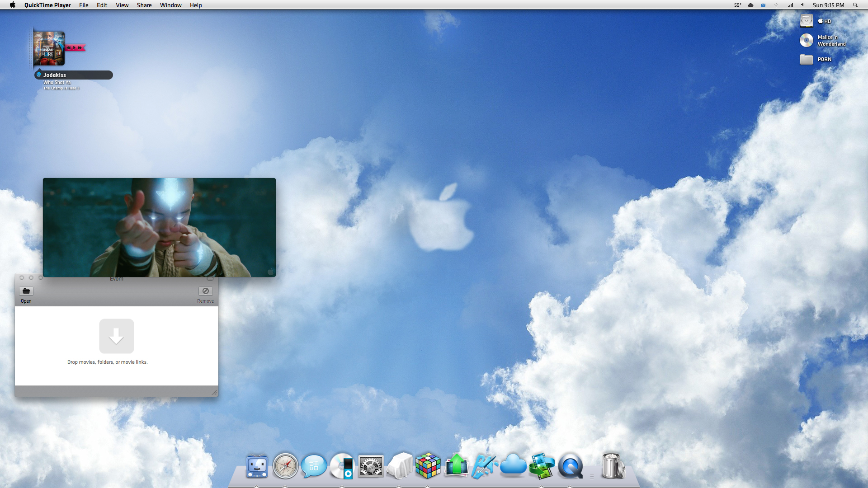Click the Sun 9:15 PM clock
The image size is (868, 488).
[x=828, y=5]
